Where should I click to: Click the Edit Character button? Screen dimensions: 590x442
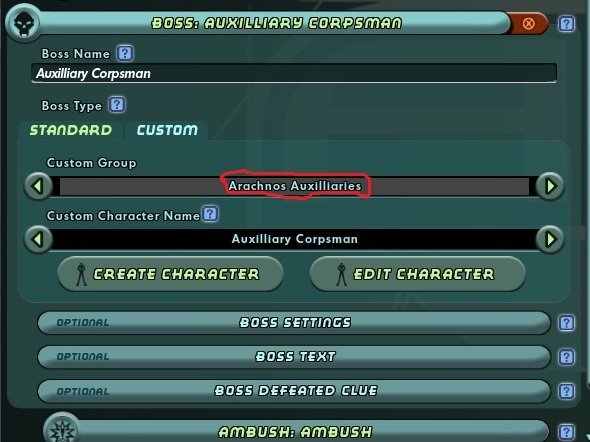coord(417,274)
